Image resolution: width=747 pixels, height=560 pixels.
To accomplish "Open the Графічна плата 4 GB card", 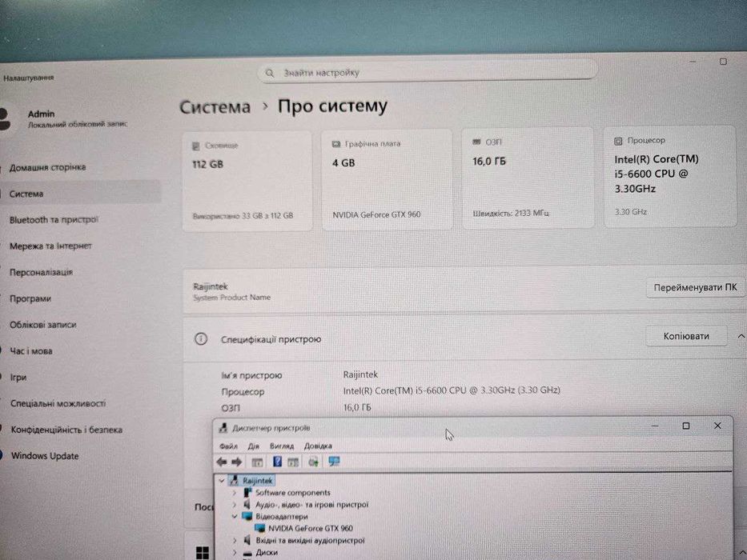I will click(387, 179).
